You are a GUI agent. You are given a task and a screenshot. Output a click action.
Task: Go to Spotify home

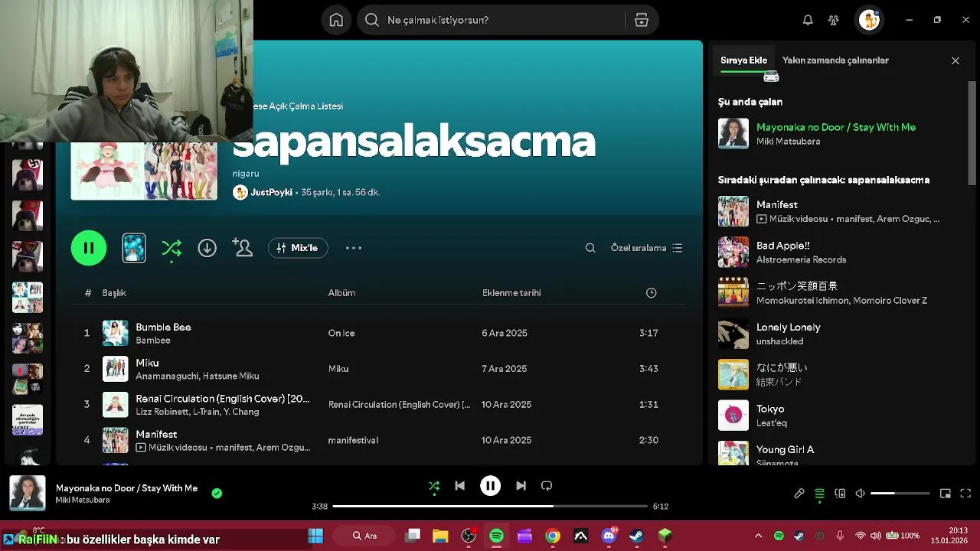(x=336, y=21)
